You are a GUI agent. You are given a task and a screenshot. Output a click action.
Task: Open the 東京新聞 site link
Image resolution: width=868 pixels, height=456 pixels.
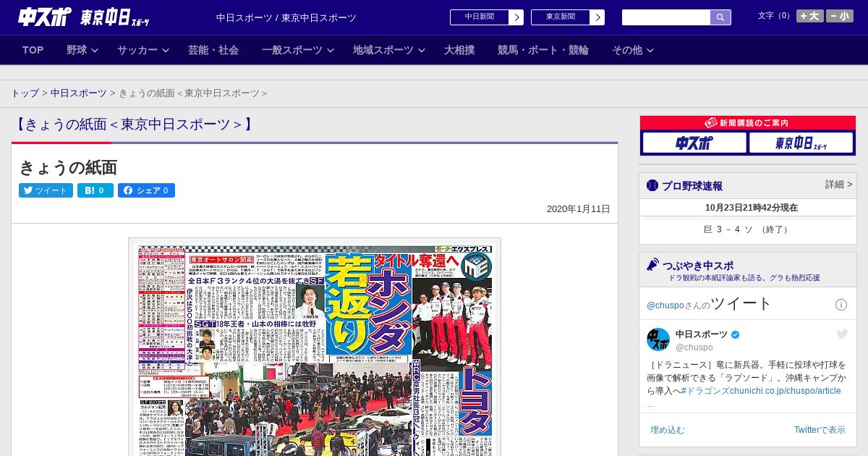coord(561,17)
